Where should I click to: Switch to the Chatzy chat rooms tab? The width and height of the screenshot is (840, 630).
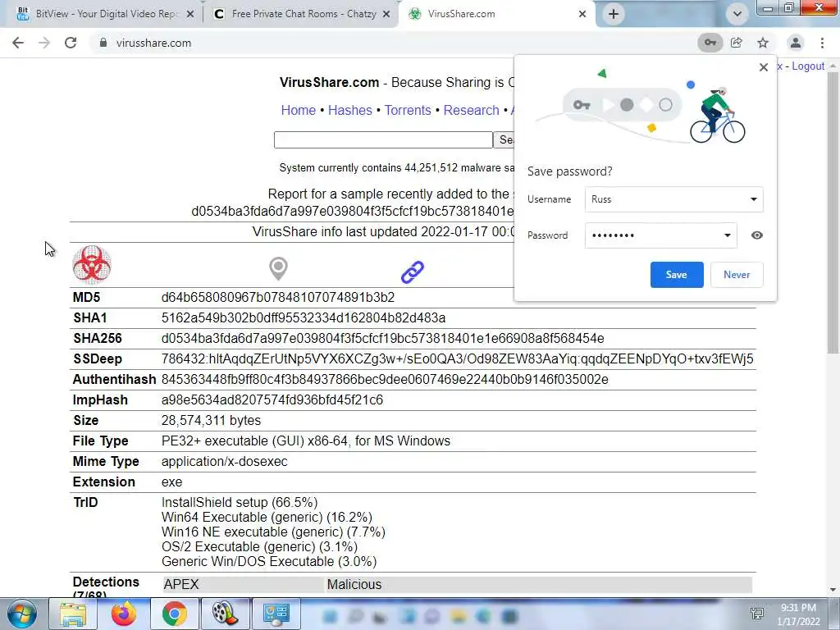pyautogui.click(x=300, y=14)
